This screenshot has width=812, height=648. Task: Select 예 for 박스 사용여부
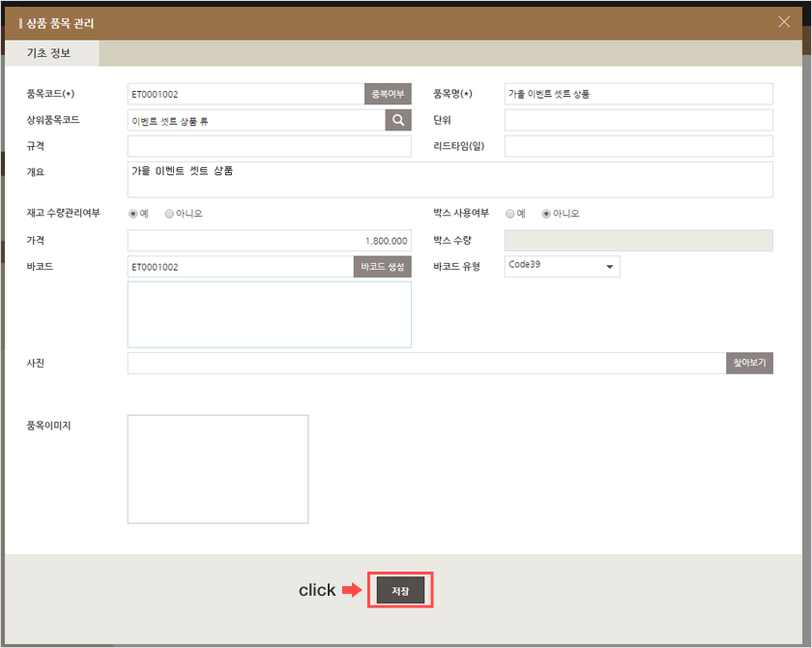(x=510, y=214)
